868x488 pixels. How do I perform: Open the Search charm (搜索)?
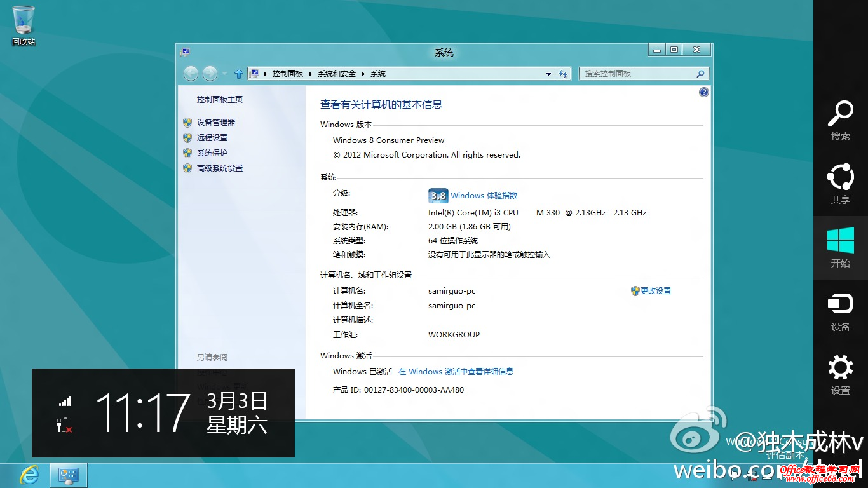[x=840, y=119]
